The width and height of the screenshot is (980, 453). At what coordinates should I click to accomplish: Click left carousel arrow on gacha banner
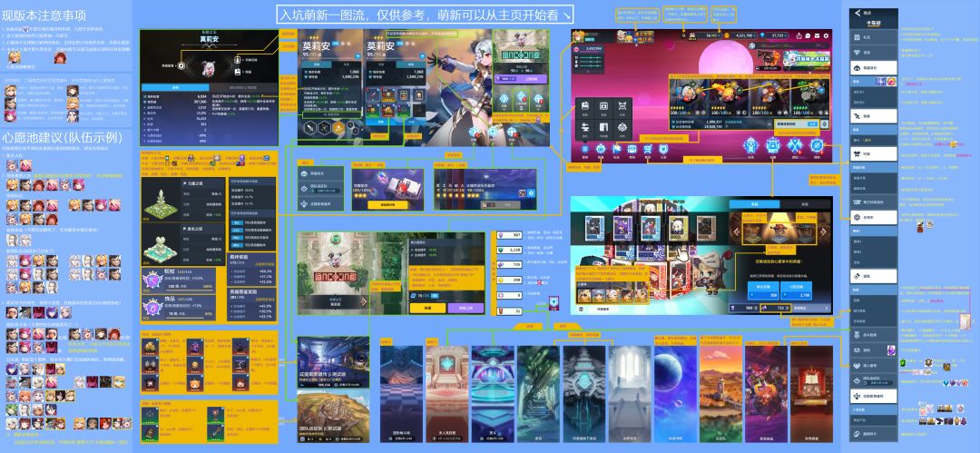[x=736, y=231]
